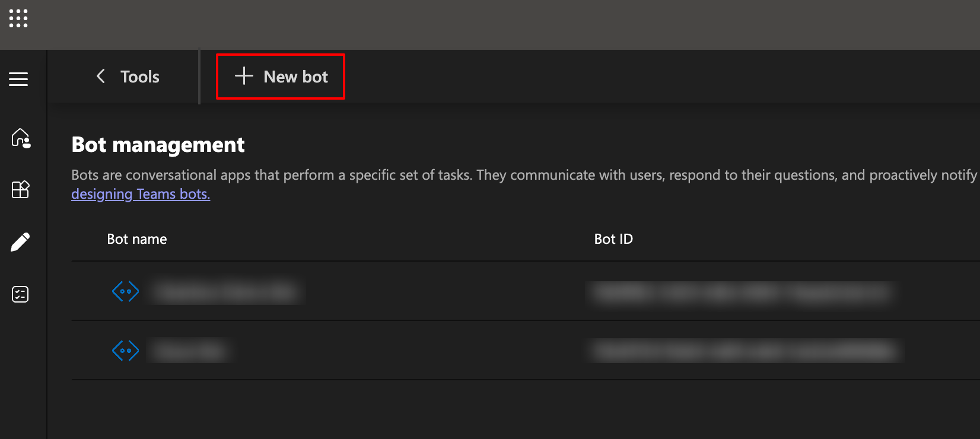Click the first bot's code icon

tap(125, 291)
